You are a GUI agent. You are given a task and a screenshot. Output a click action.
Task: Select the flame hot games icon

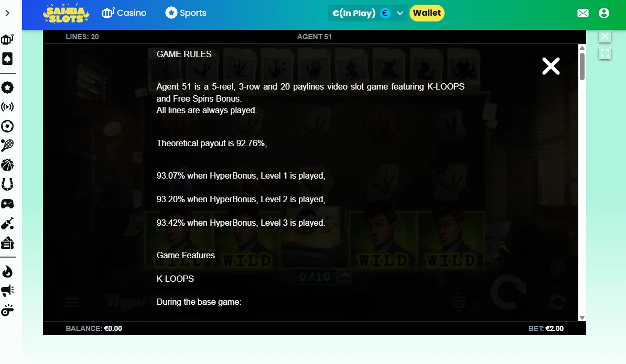pos(7,272)
